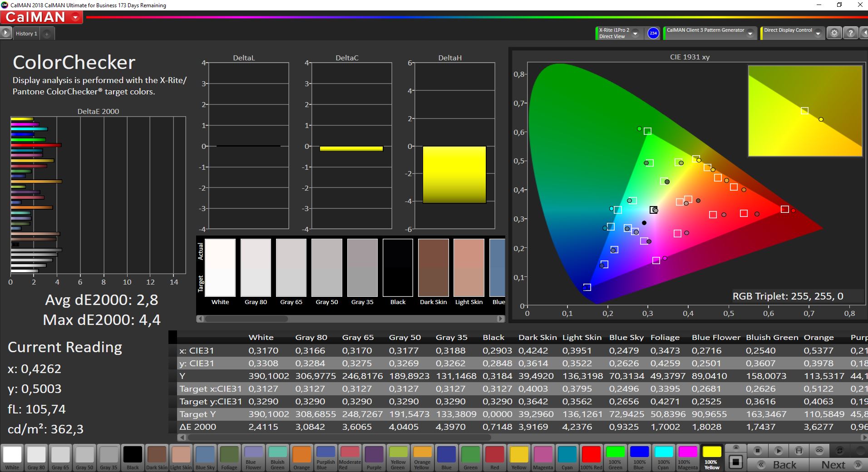Open the CalMAN main menu dropdown
Viewport: 868px width, 472px height.
coord(75,18)
